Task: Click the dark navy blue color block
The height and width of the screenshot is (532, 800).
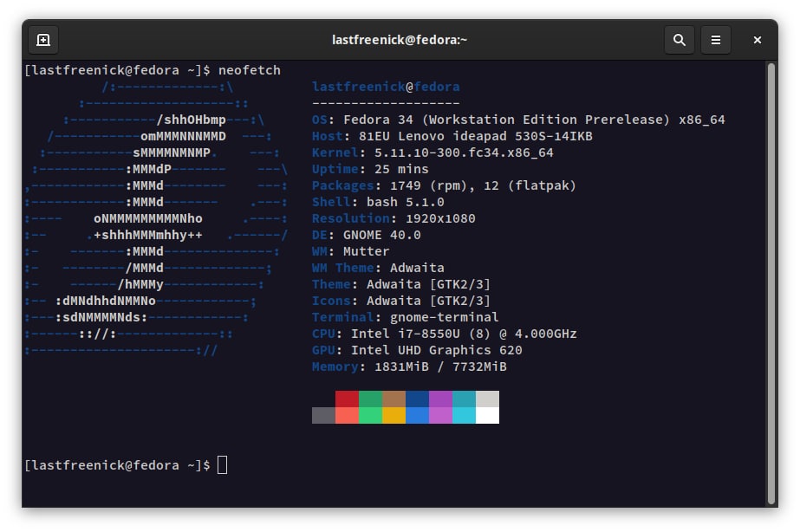Action: click(418, 399)
